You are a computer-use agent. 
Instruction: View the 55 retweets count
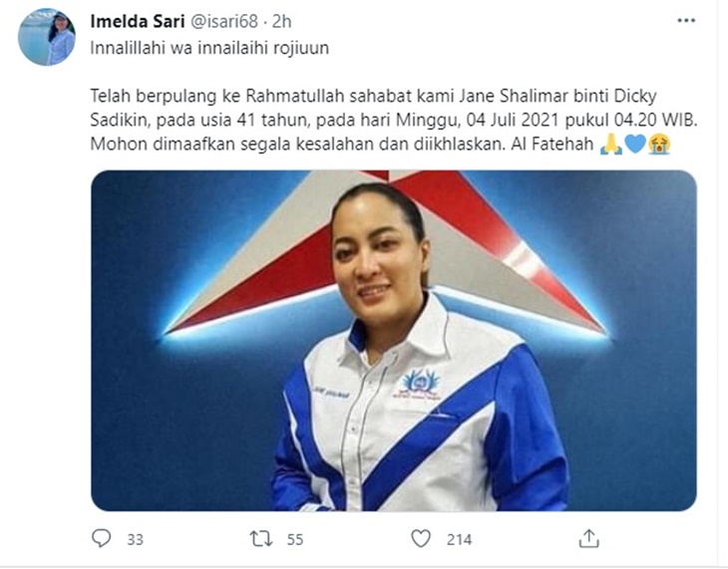click(x=295, y=539)
